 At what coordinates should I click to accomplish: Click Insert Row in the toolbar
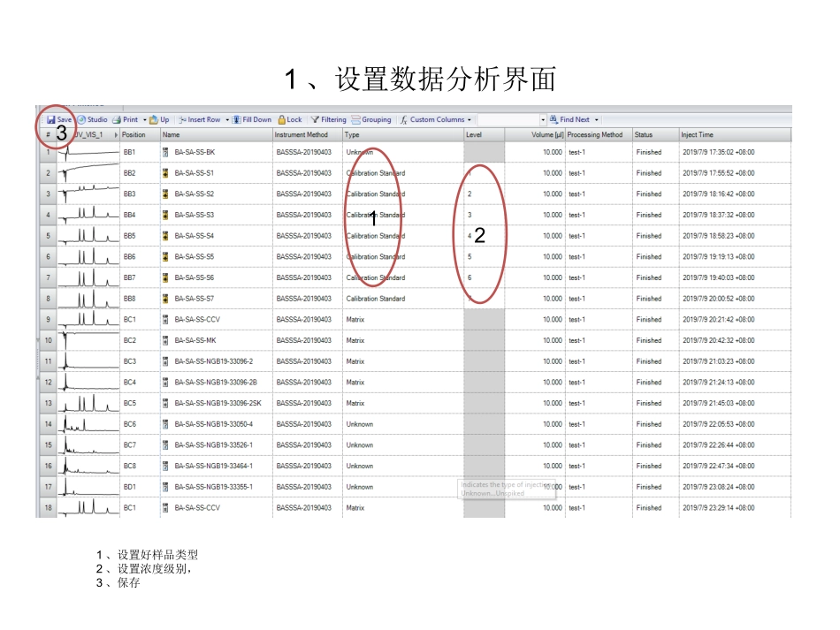pos(200,119)
